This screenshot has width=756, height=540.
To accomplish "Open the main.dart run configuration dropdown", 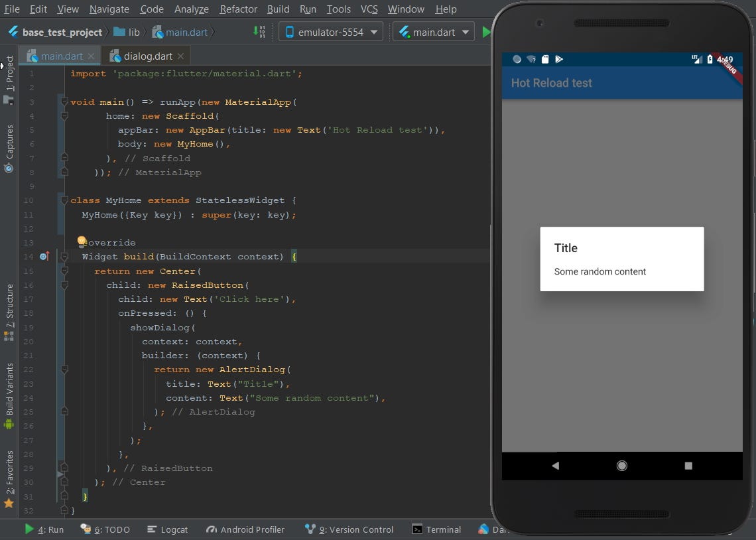I will [x=433, y=31].
